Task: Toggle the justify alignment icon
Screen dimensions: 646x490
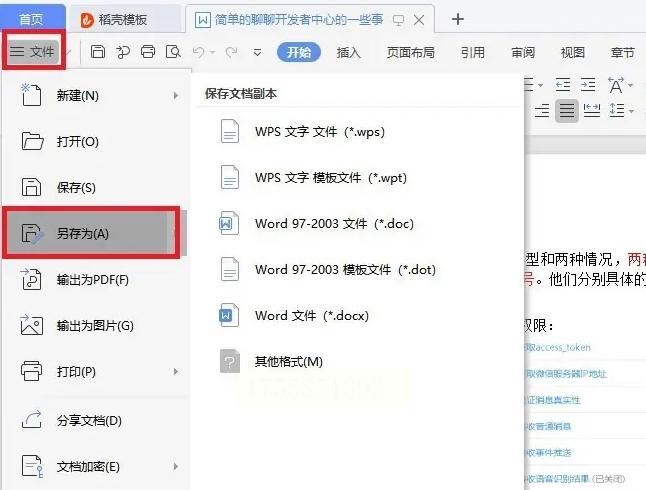Action: pos(566,110)
